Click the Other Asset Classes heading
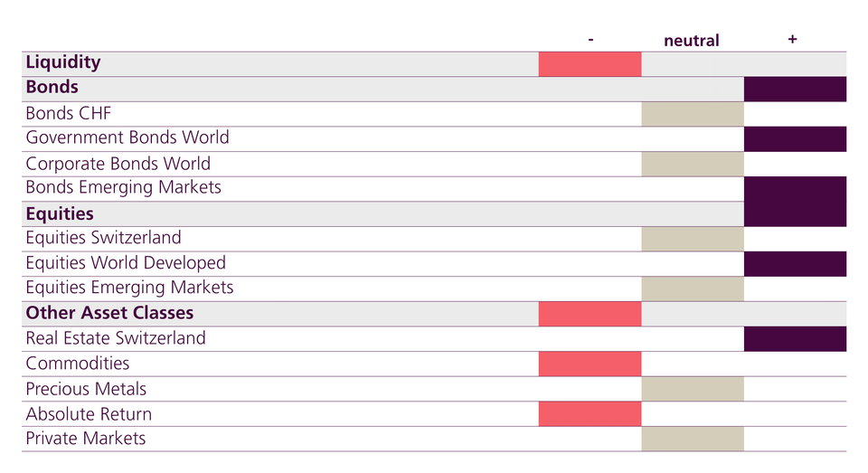The height and width of the screenshot is (473, 868). pyautogui.click(x=109, y=313)
